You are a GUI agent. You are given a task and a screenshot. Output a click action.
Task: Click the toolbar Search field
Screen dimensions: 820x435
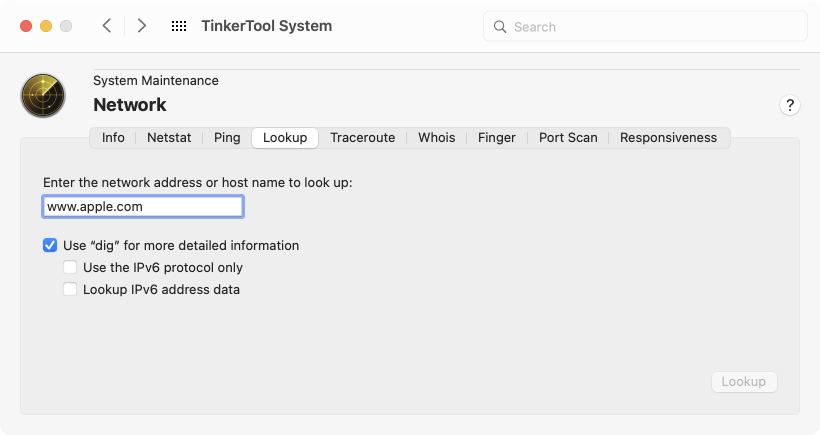point(645,27)
